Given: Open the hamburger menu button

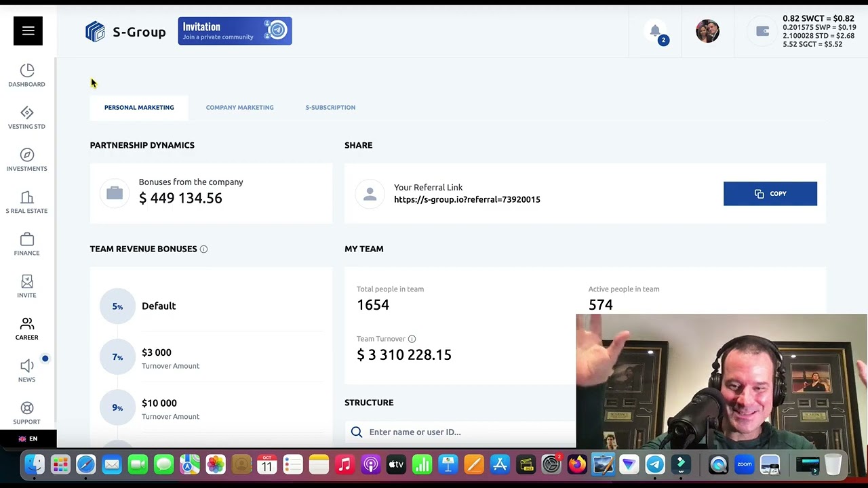Looking at the screenshot, I should (28, 30).
